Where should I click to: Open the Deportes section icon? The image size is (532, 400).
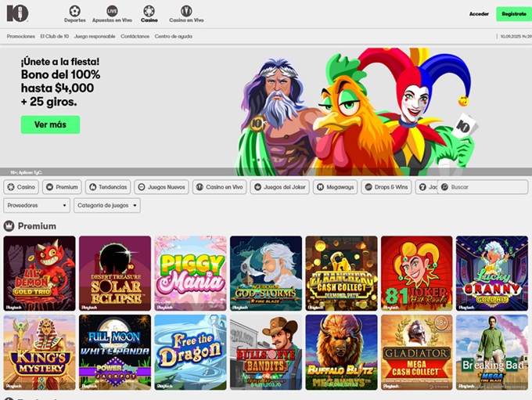click(75, 11)
